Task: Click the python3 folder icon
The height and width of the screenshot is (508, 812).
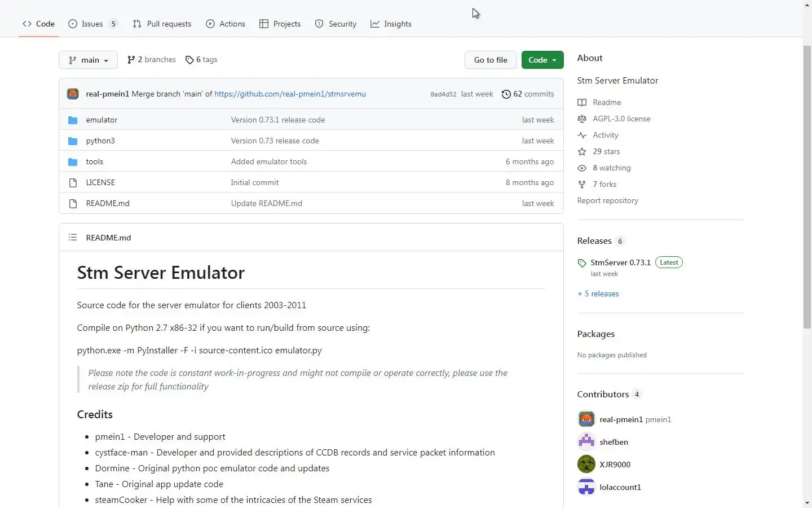Action: point(73,141)
